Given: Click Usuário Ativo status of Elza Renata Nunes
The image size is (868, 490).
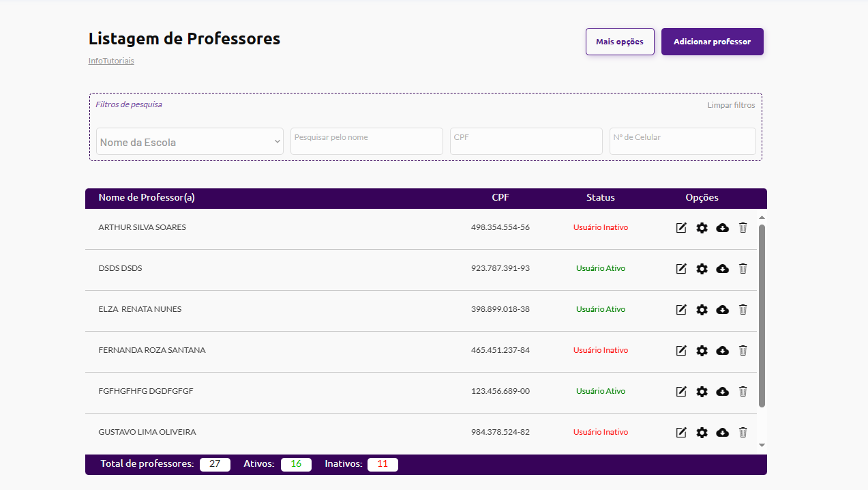Looking at the screenshot, I should pyautogui.click(x=601, y=309).
